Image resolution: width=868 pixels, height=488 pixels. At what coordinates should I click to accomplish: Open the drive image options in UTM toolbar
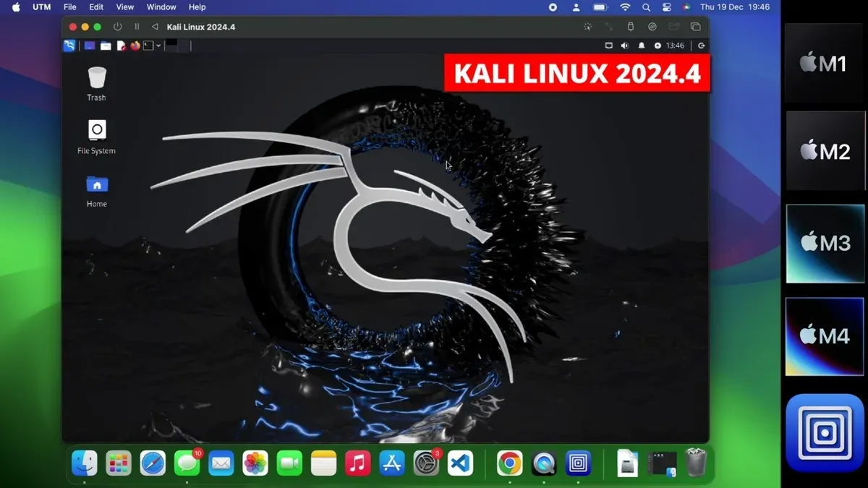point(652,27)
